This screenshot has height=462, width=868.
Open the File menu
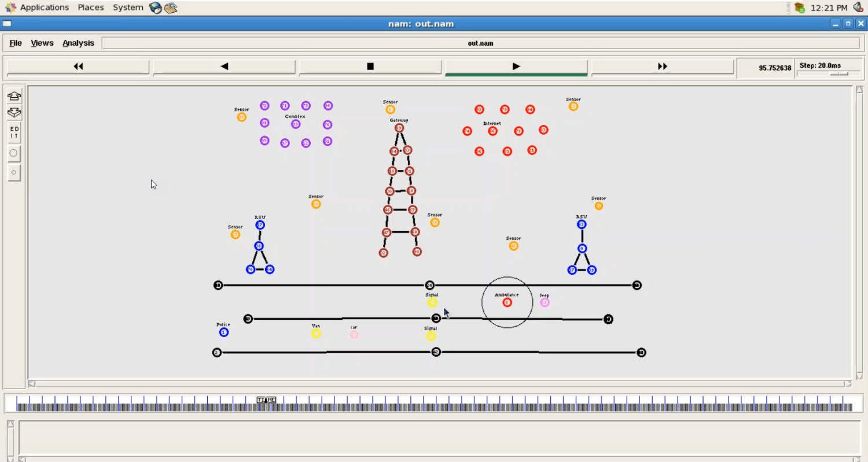tap(14, 43)
